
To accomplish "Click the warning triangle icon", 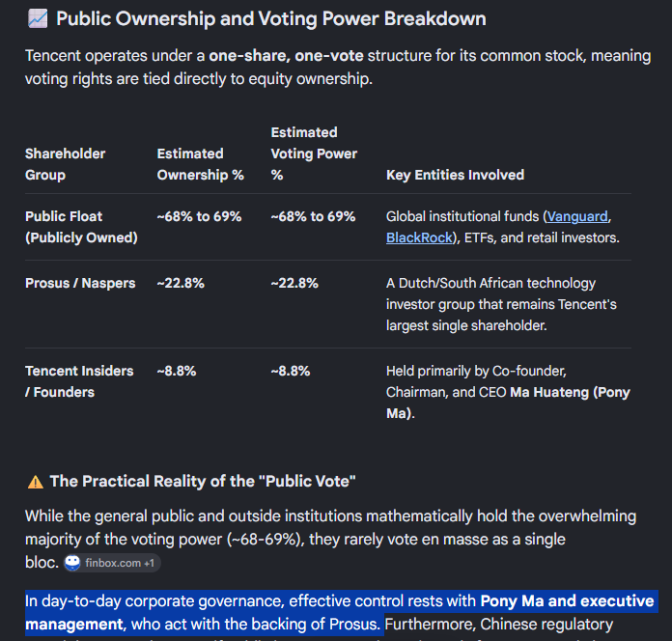I will pos(36,482).
